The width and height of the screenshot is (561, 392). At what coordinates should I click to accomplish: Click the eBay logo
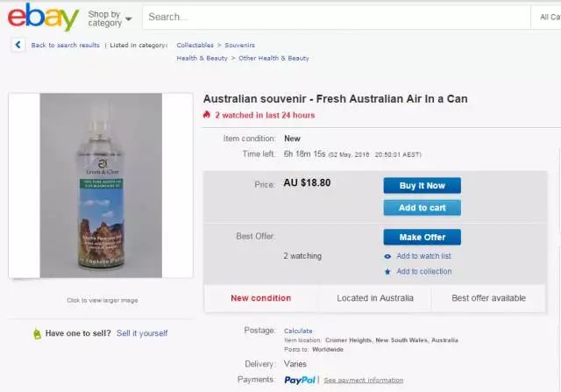(x=43, y=18)
